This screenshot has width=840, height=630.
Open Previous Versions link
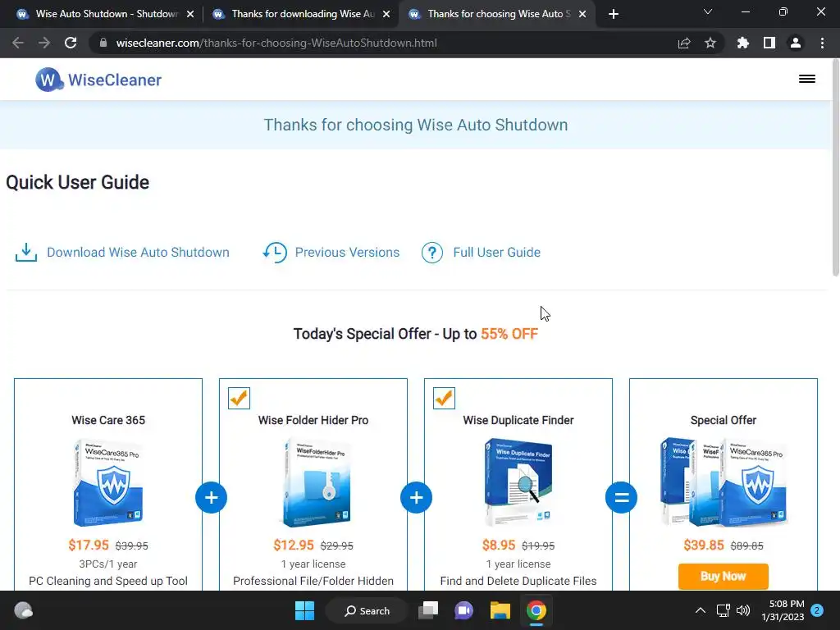coord(347,253)
